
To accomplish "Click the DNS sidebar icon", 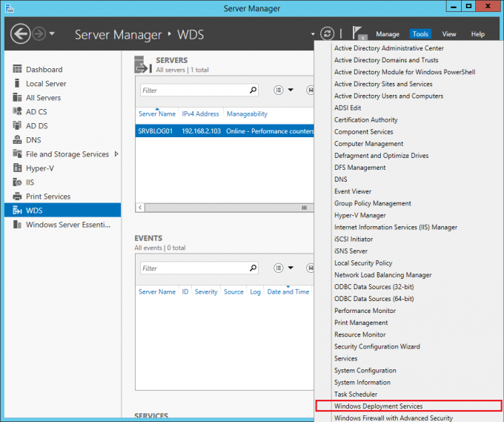I will (17, 139).
